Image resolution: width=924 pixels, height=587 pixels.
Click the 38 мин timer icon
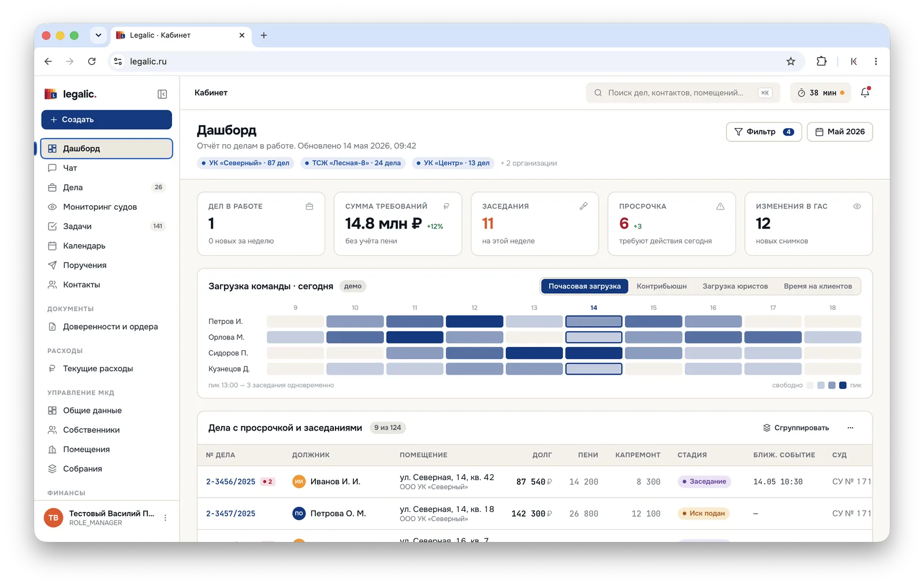click(x=802, y=93)
